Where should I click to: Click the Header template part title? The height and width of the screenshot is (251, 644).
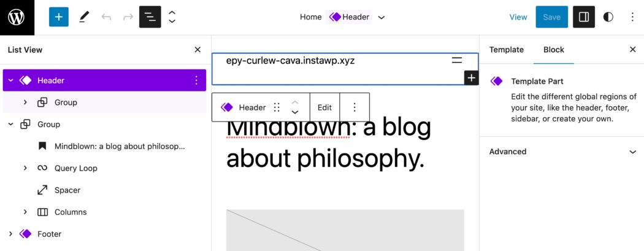[x=350, y=17]
